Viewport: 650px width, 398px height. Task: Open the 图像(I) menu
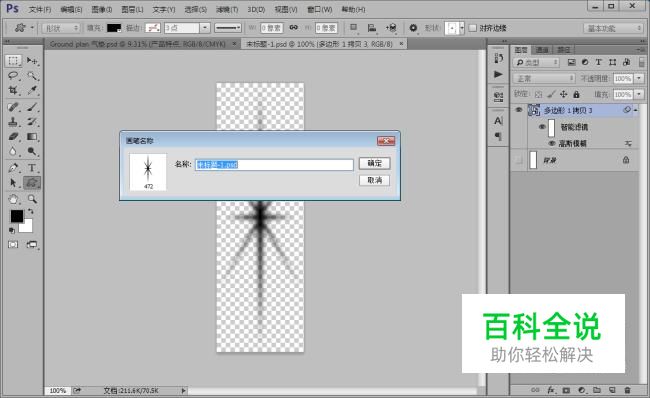(102, 9)
